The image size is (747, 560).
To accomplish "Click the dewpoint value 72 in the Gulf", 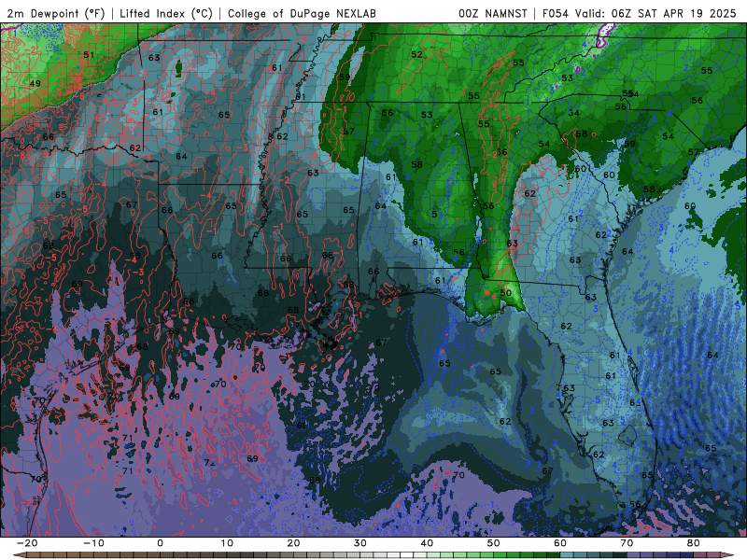I will pos(209,462).
